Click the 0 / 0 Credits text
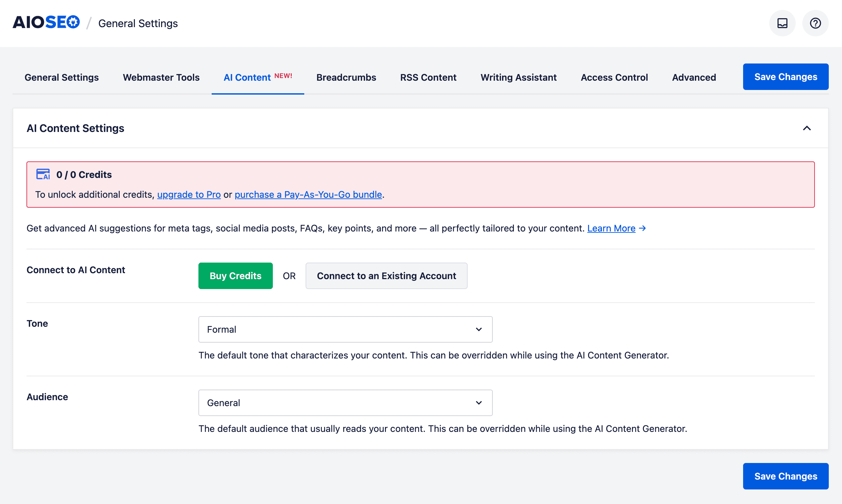This screenshot has height=504, width=842. tap(84, 175)
